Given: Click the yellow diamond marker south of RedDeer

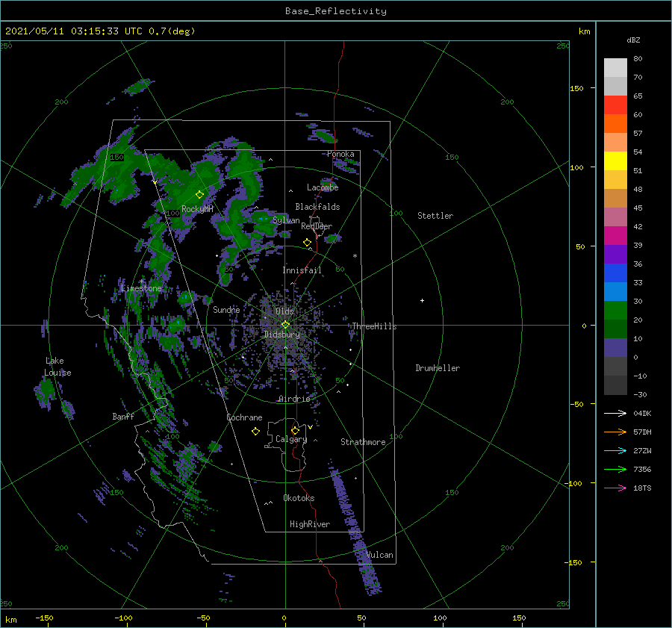Looking at the screenshot, I should click(307, 242).
